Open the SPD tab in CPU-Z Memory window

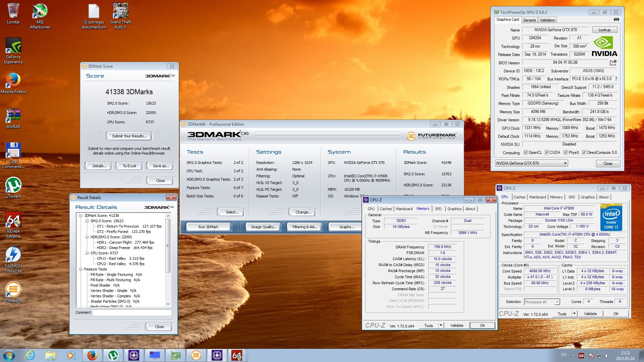(438, 209)
